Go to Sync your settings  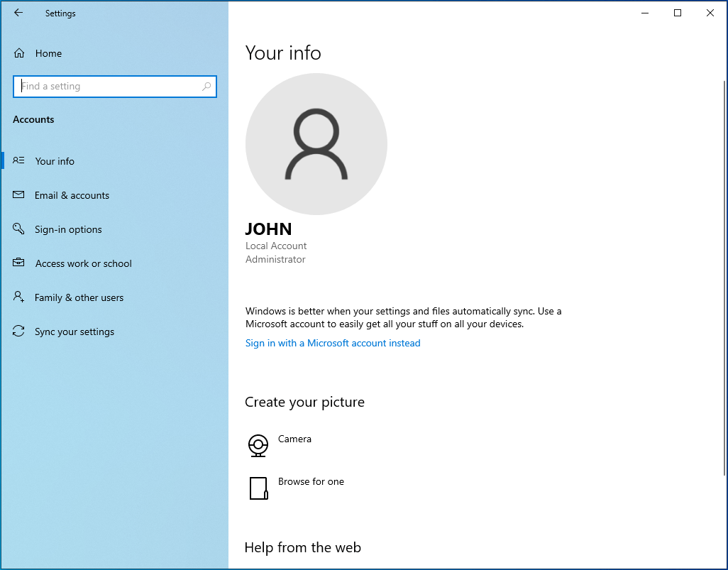[74, 331]
